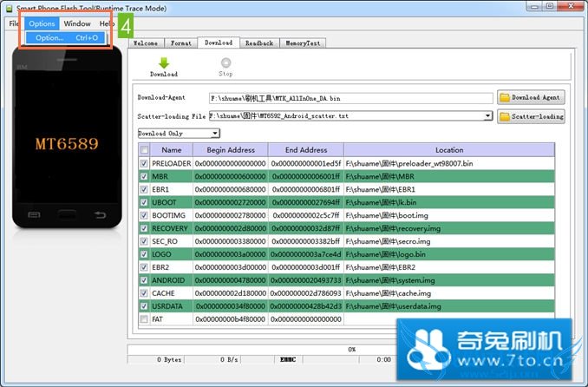Open the Scatter-loading File path dropdown
This screenshot has width=588, height=387.
(x=488, y=115)
